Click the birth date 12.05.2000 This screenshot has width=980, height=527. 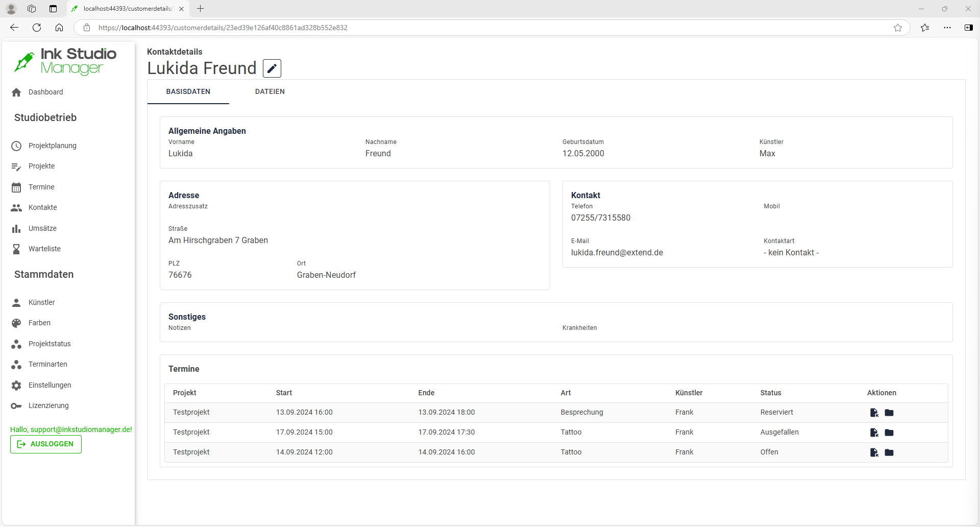click(x=583, y=154)
